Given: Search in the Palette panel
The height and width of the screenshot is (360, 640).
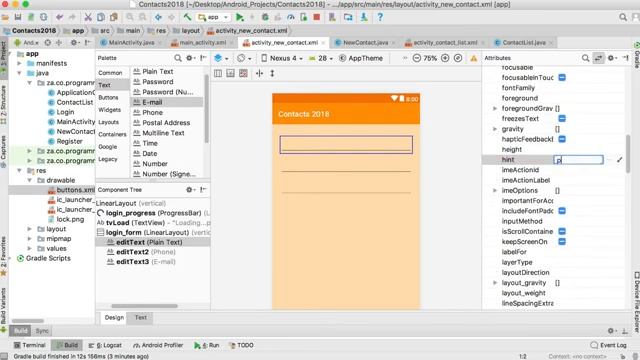Looking at the screenshot, I should tap(178, 58).
